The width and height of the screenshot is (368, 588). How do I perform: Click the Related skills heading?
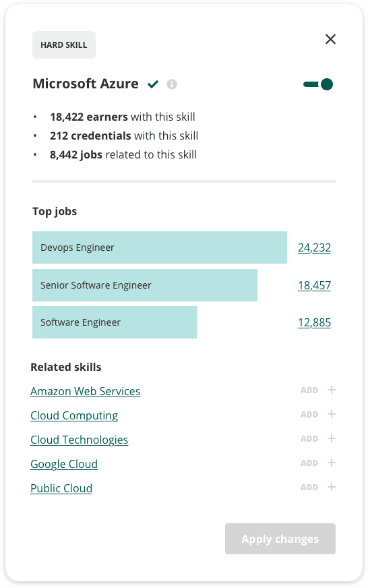[x=66, y=367]
